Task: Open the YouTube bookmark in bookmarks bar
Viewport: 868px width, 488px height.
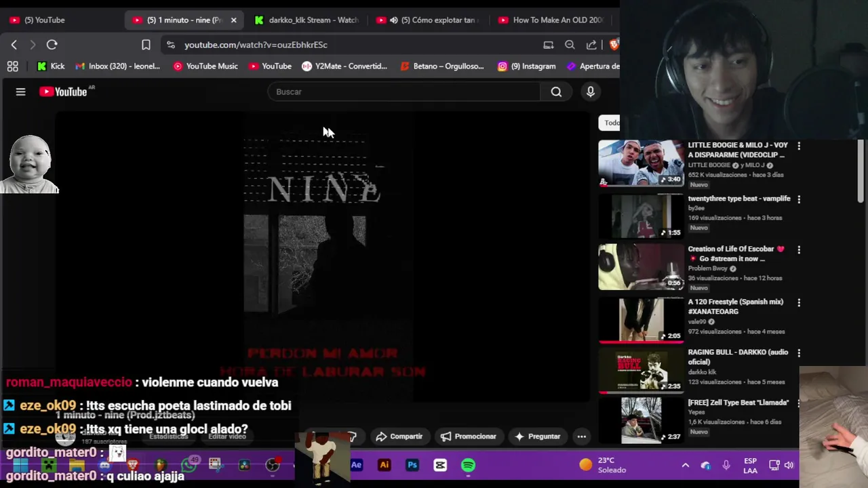Action: tap(270, 66)
